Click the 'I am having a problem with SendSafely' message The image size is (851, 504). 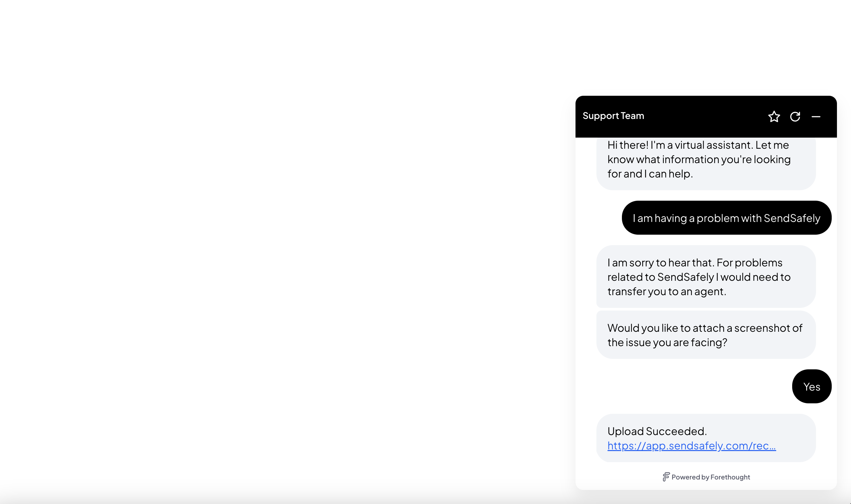point(726,218)
